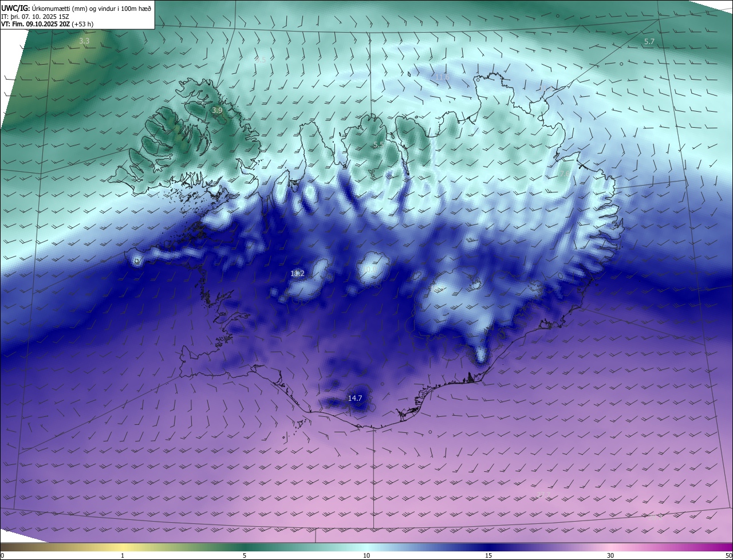Click the UWC/IG Úrkomumætti map title line

[76, 8]
